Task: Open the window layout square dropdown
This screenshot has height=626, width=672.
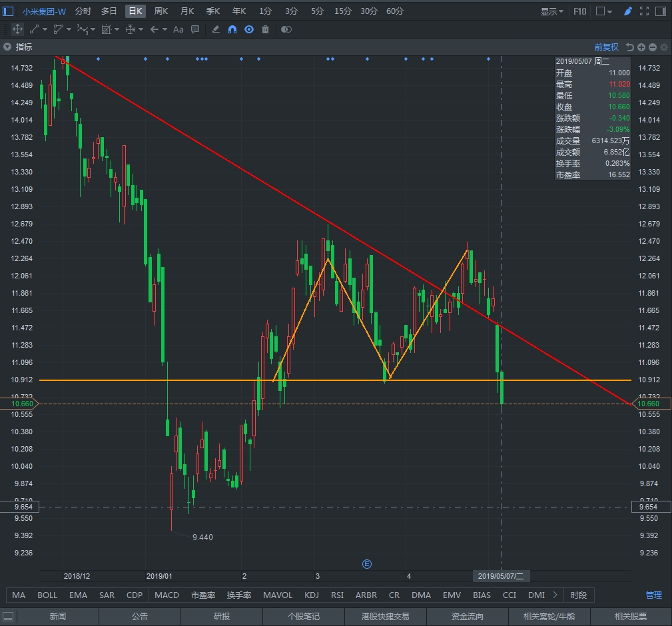Action: (604, 11)
